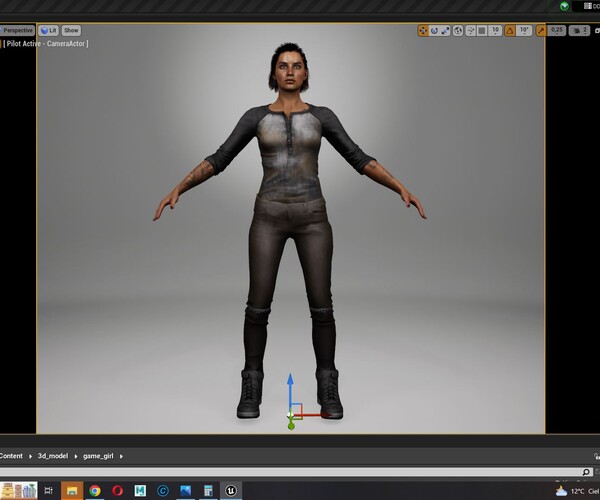600x500 pixels.
Task: Toggle scale snapping arrow icon
Action: 540,31
